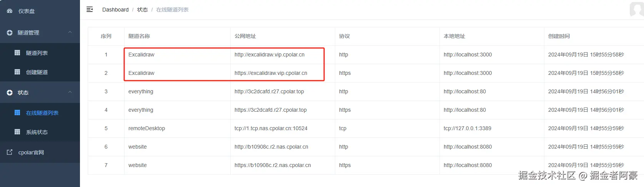Screen dimensions: 644x187
Task: Click http://localhost:3000 in row 2
Action: point(468,73)
